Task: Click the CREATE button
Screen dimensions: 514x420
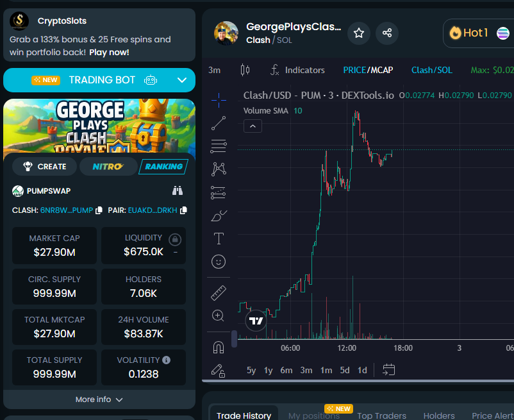Action: pos(45,167)
